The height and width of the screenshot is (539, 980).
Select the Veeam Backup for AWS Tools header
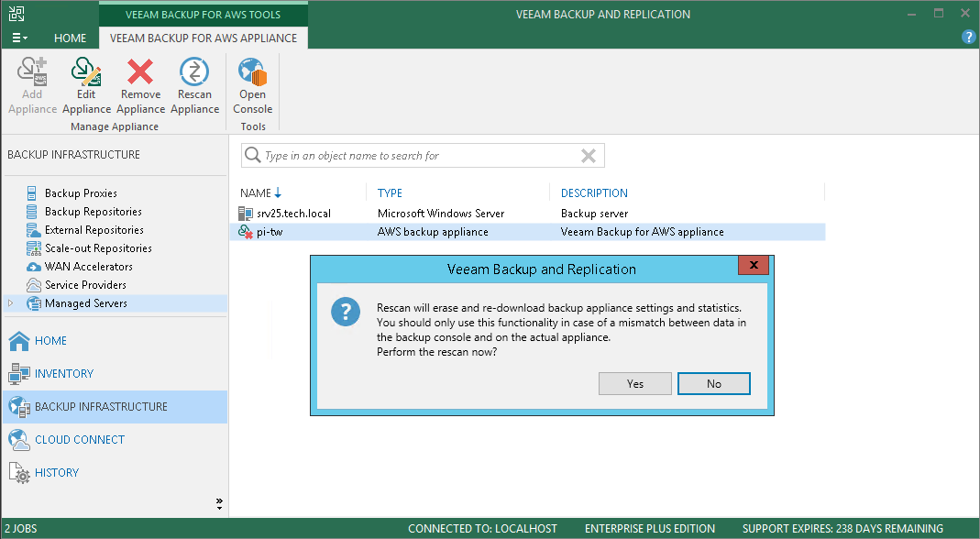pyautogui.click(x=204, y=14)
